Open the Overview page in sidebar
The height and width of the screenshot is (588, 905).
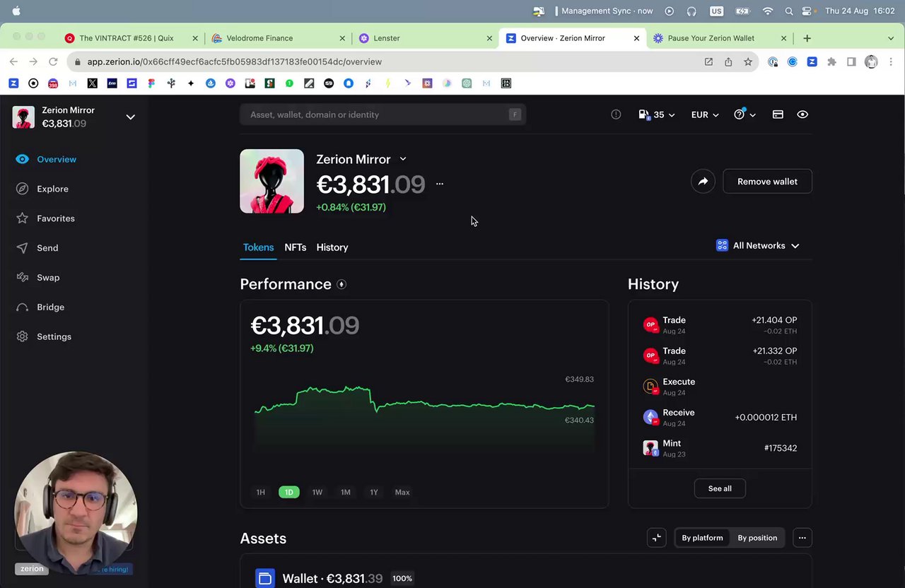tap(47, 159)
